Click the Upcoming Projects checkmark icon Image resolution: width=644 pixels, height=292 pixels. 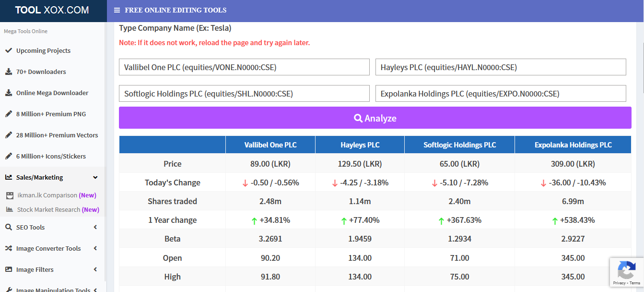pos(8,50)
